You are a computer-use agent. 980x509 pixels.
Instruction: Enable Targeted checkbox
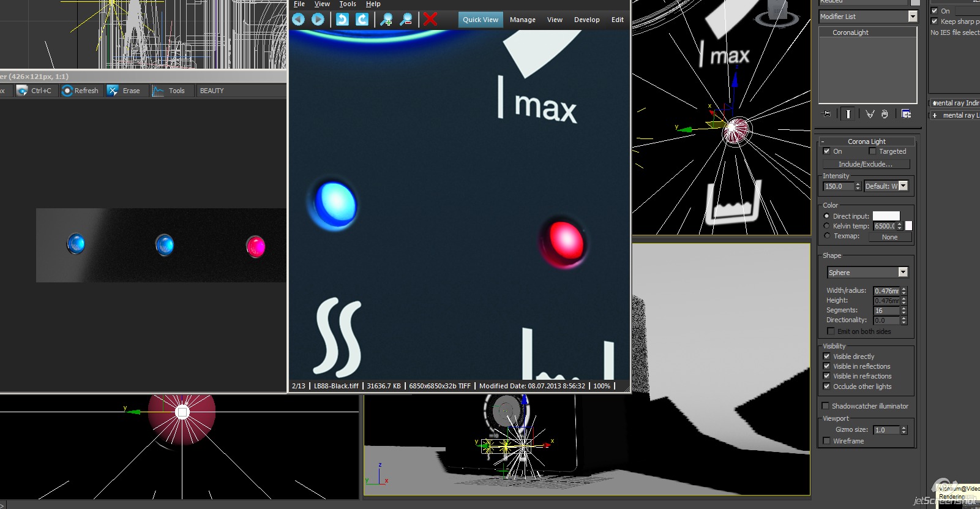click(x=873, y=151)
